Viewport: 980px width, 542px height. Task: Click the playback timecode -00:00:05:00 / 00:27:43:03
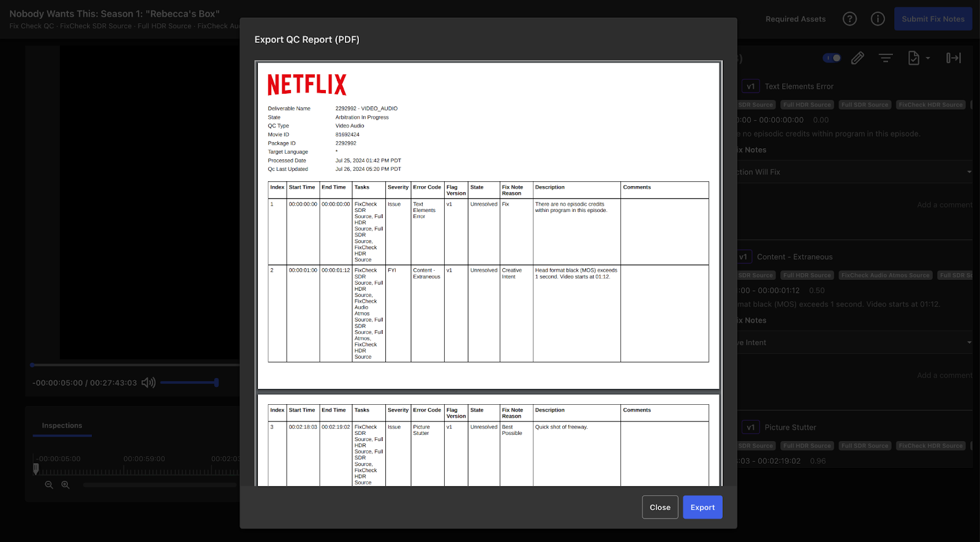pos(85,383)
